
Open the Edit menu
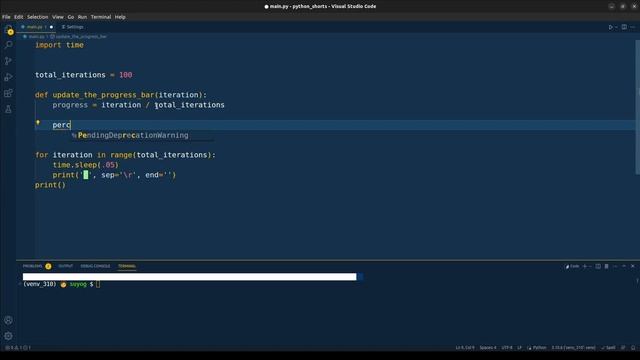click(x=19, y=17)
